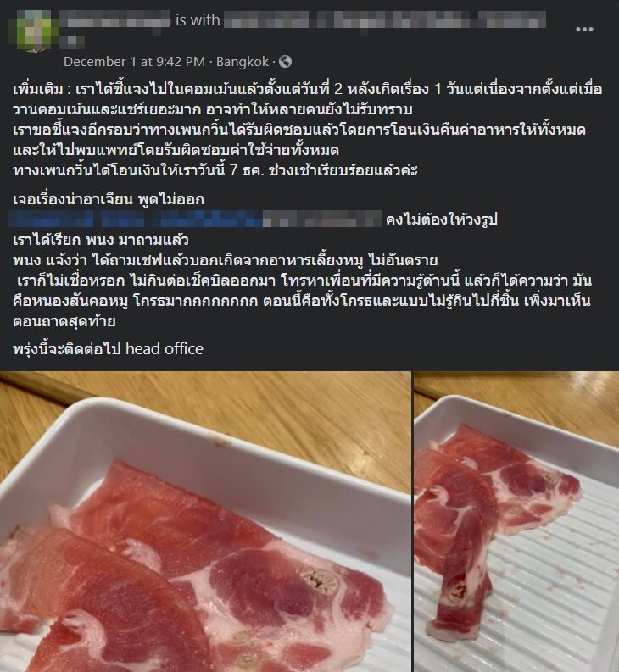Click the 'head office' text line
The height and width of the screenshot is (672, 619).
(x=108, y=349)
